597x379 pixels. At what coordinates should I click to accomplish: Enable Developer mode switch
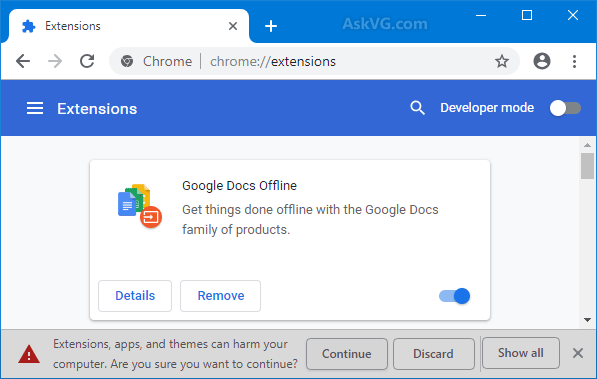point(565,108)
